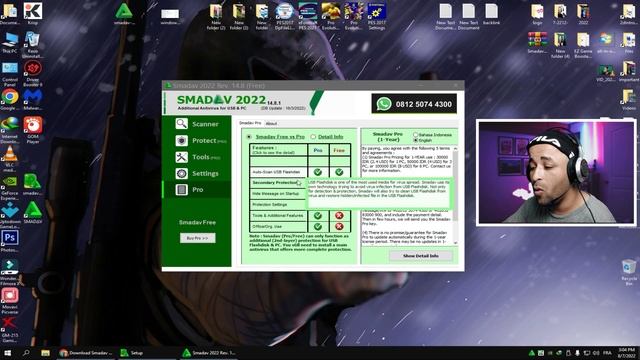Click the Smadav icon in system tray
640x360 pixels.
(532, 353)
